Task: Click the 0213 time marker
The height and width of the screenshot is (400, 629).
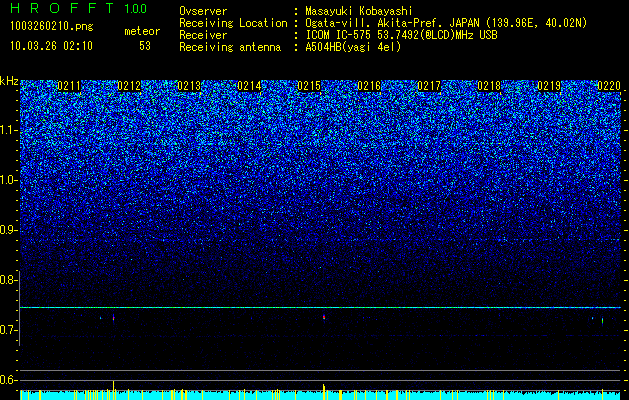Action: tap(189, 86)
